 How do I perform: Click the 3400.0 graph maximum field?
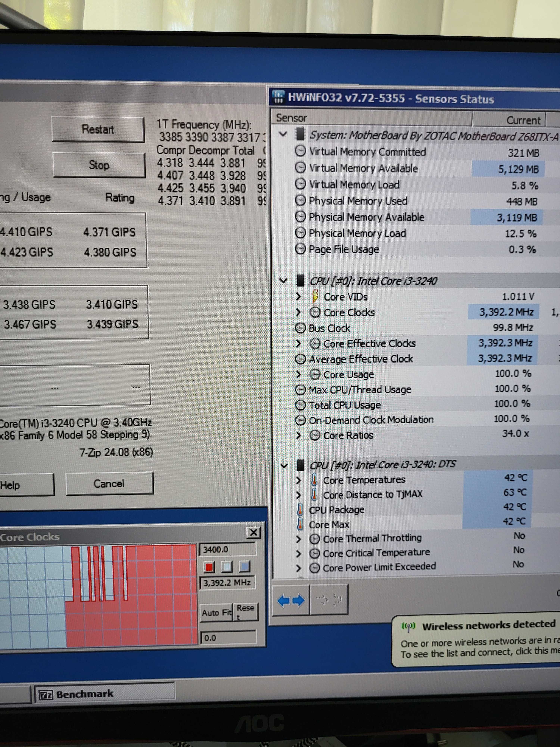tap(228, 549)
